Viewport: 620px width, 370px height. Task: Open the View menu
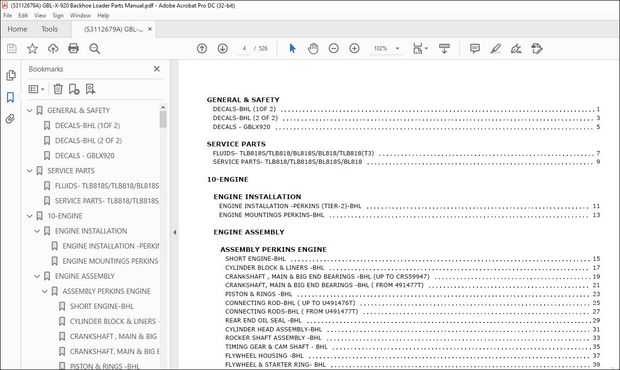[40, 15]
